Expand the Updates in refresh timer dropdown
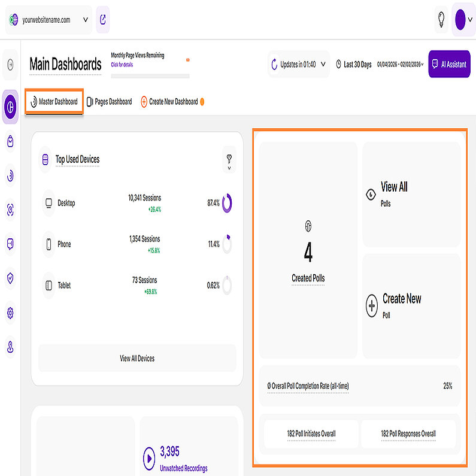The height and width of the screenshot is (476, 476). 299,64
